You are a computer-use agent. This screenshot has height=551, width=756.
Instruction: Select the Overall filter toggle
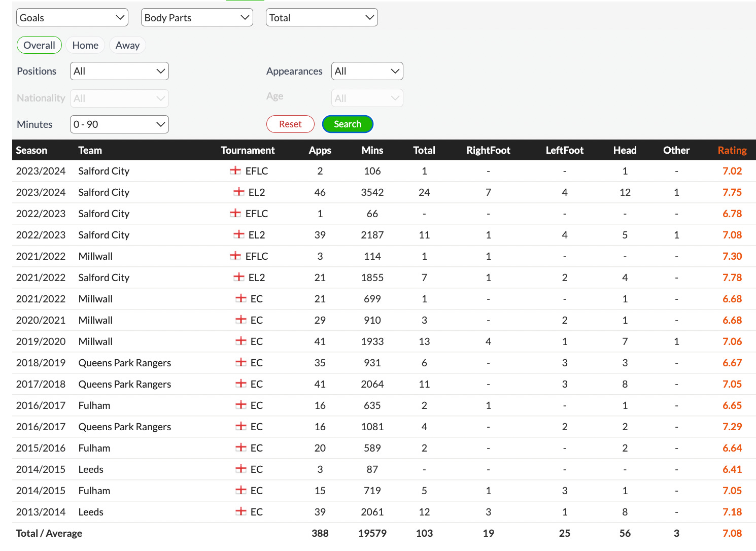click(40, 45)
